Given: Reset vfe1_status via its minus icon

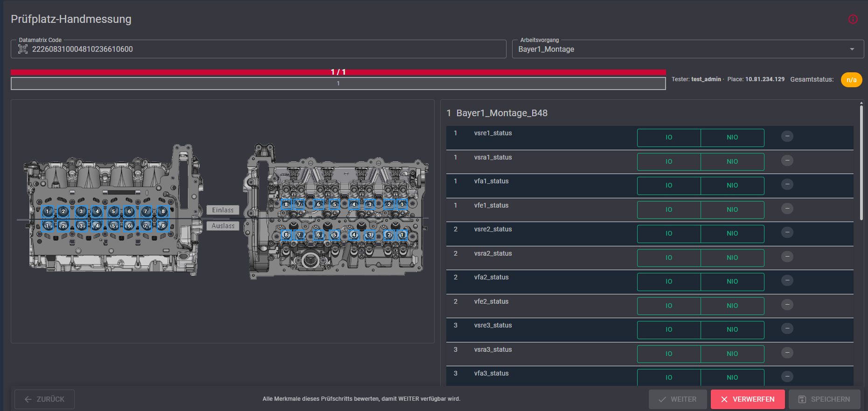Looking at the screenshot, I should 787,209.
